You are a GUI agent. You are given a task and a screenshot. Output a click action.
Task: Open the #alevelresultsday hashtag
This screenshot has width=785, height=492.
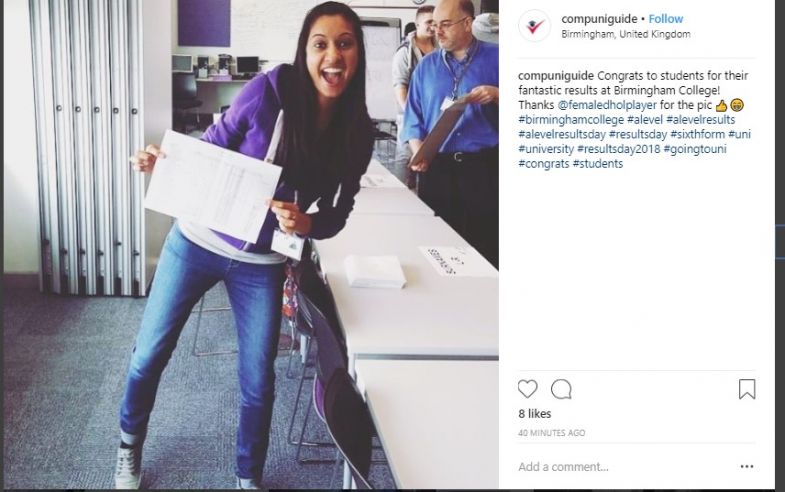tap(562, 134)
